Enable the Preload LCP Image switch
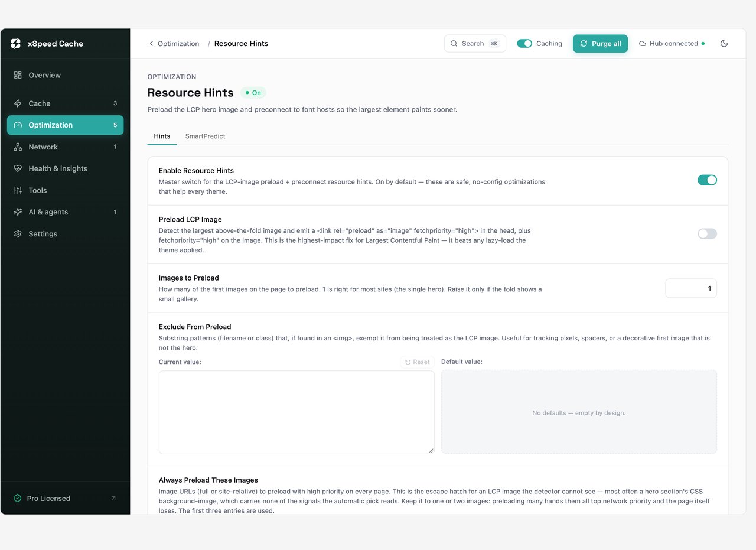 point(707,234)
